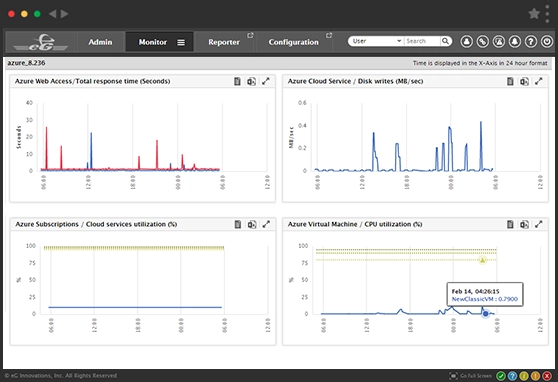Open report icon for Disk writes chart
558x382 pixels.
click(x=510, y=81)
